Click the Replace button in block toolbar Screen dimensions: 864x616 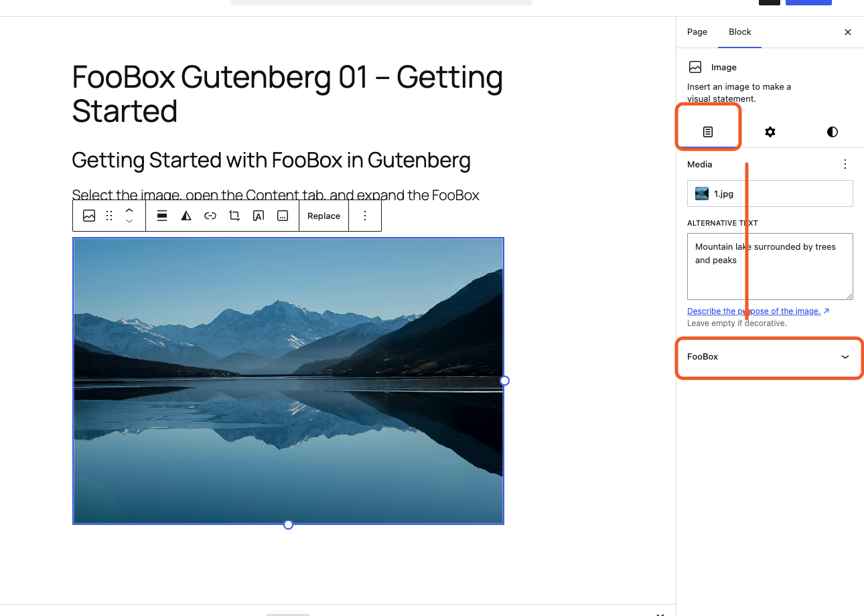click(324, 216)
